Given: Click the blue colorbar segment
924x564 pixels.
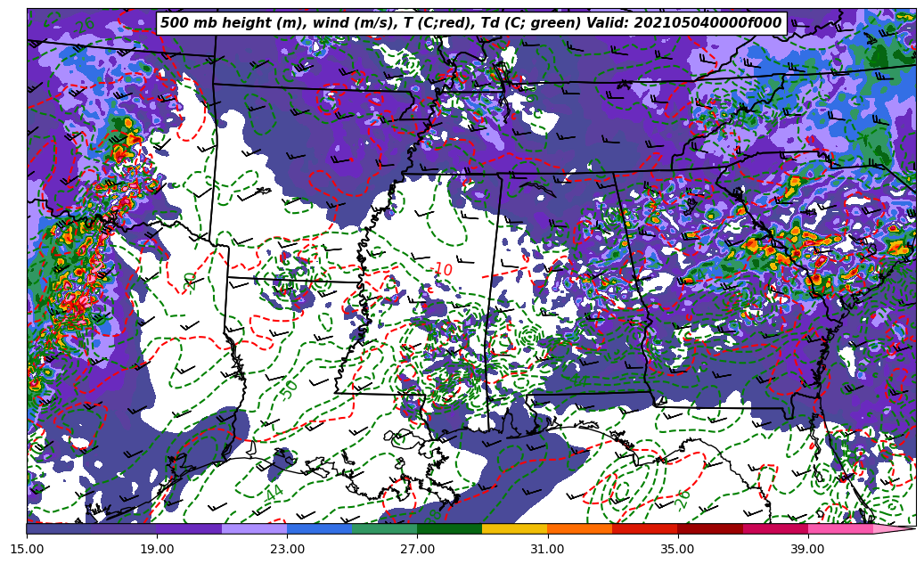Looking at the screenshot, I should pyautogui.click(x=319, y=528).
